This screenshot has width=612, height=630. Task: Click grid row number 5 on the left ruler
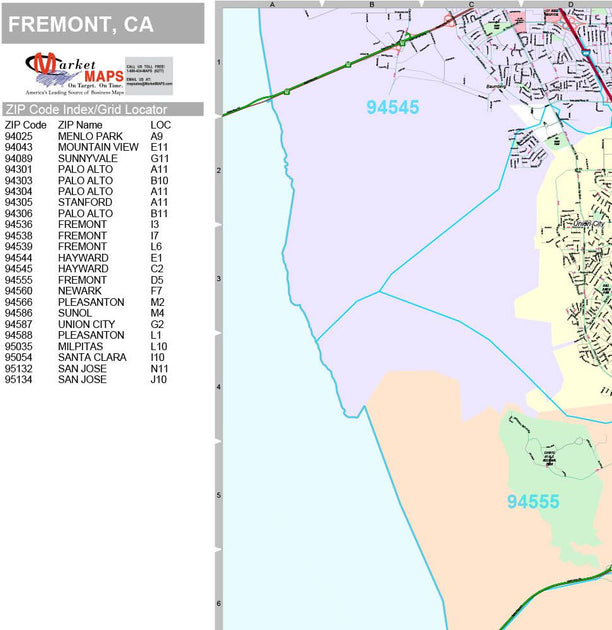[218, 495]
